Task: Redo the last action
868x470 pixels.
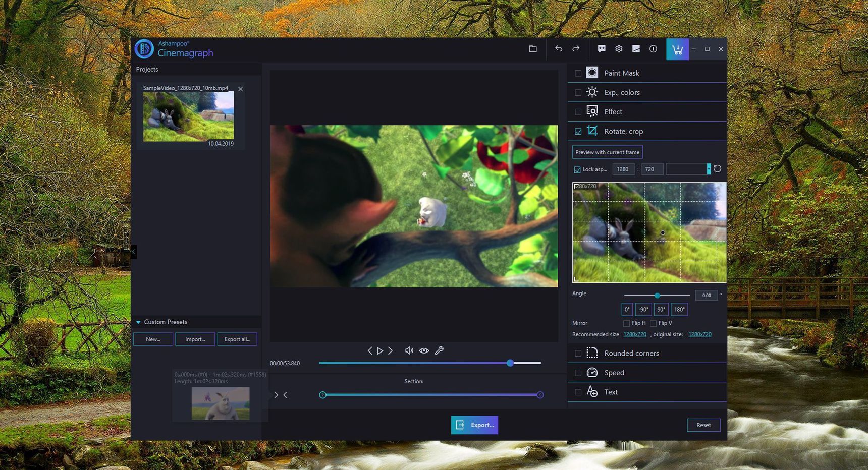Action: point(576,49)
